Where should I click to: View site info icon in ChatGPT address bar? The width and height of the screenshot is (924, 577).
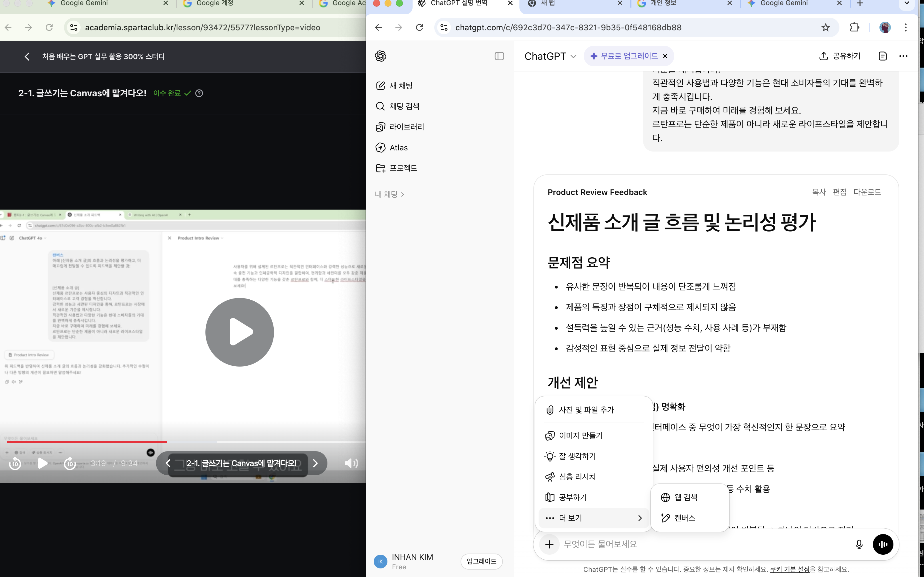click(444, 27)
